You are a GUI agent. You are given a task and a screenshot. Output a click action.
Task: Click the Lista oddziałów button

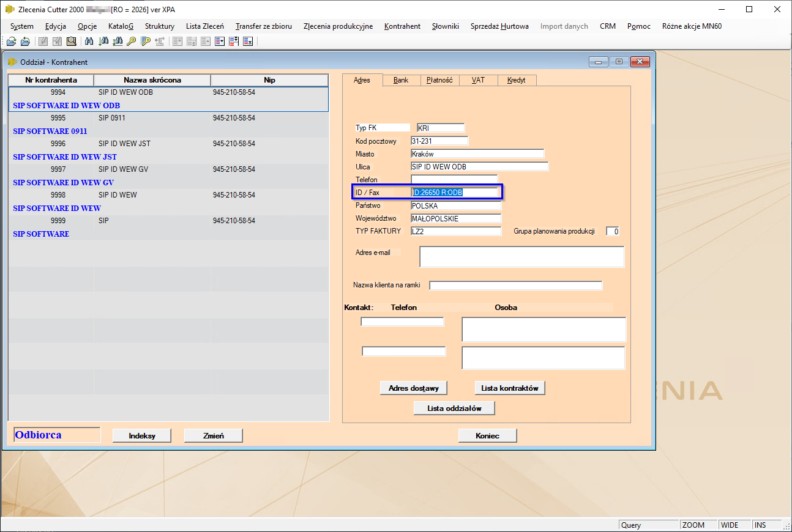pos(454,408)
